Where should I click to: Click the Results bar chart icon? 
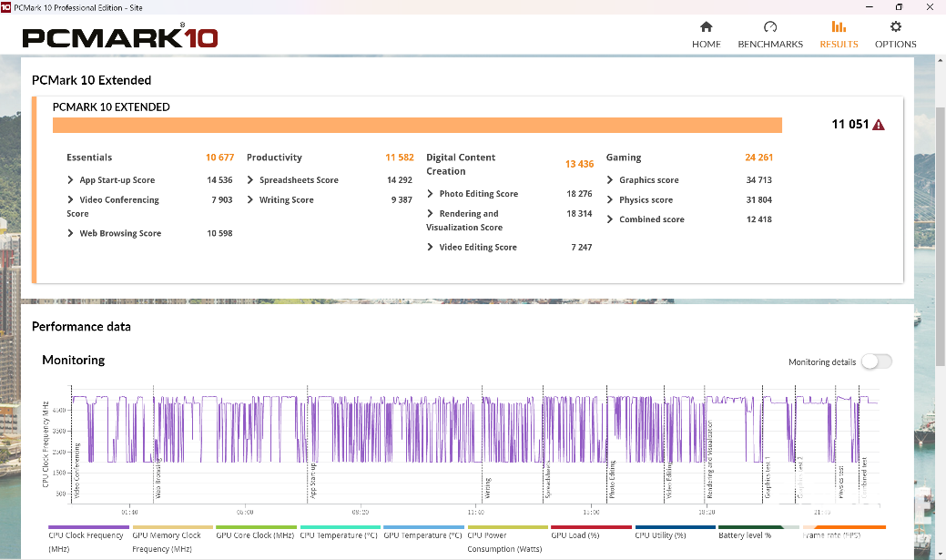839,26
